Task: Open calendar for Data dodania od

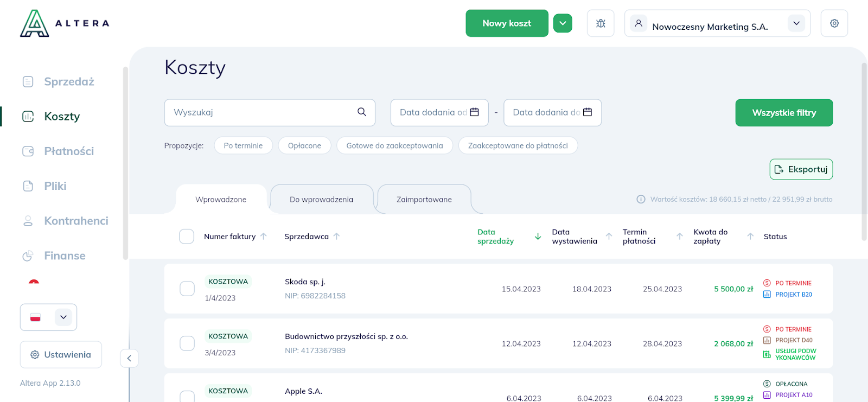Action: pos(474,112)
